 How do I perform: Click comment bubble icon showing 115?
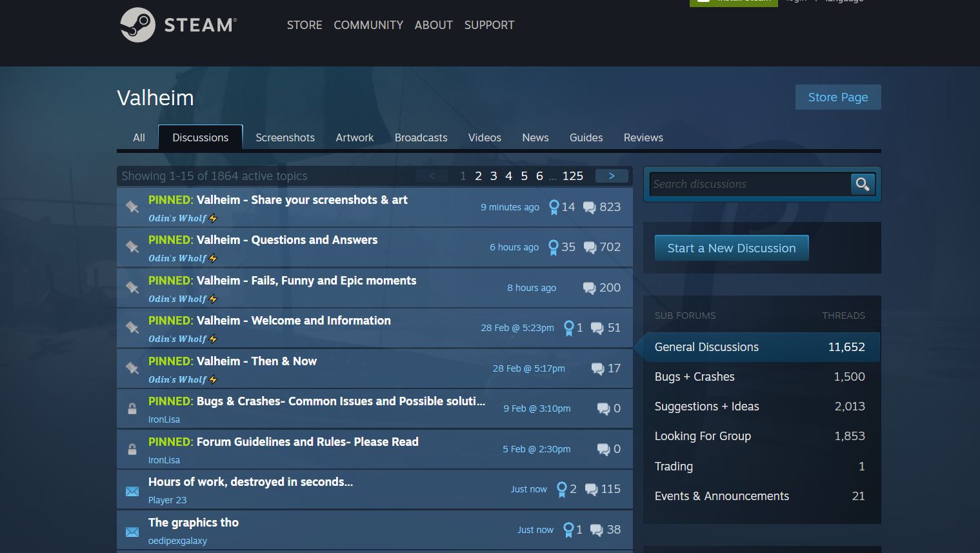pos(591,489)
